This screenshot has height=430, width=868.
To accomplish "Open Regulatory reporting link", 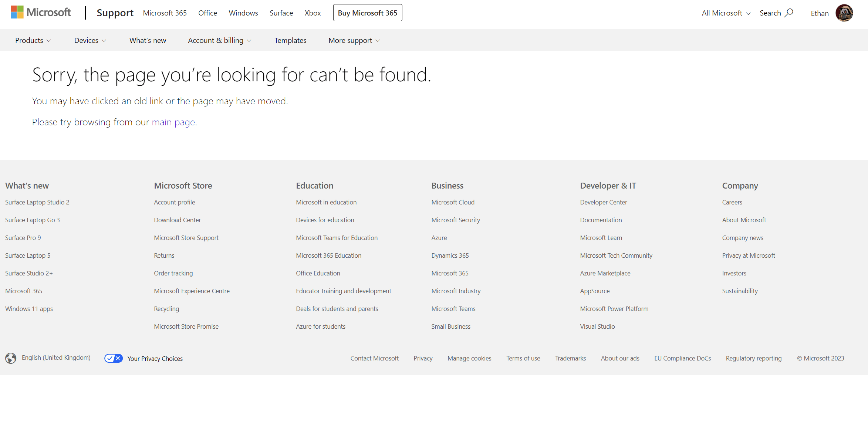I will coord(754,358).
